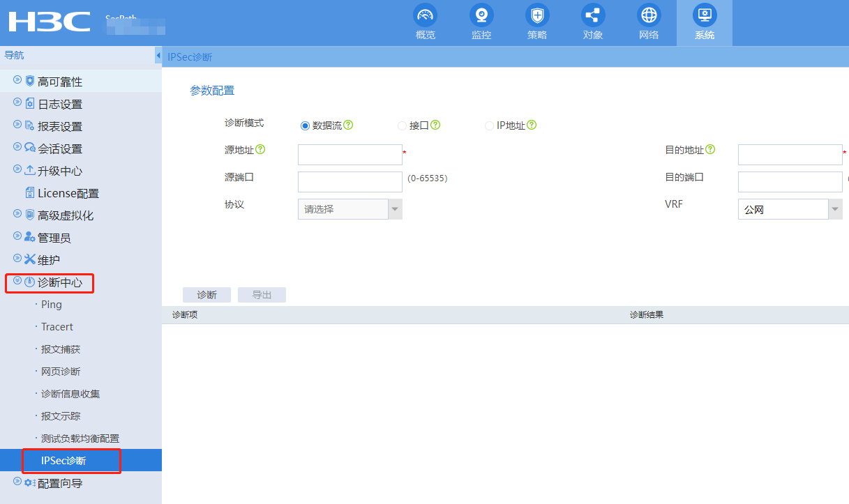
Task: Click the 导出 export button
Action: (x=262, y=295)
